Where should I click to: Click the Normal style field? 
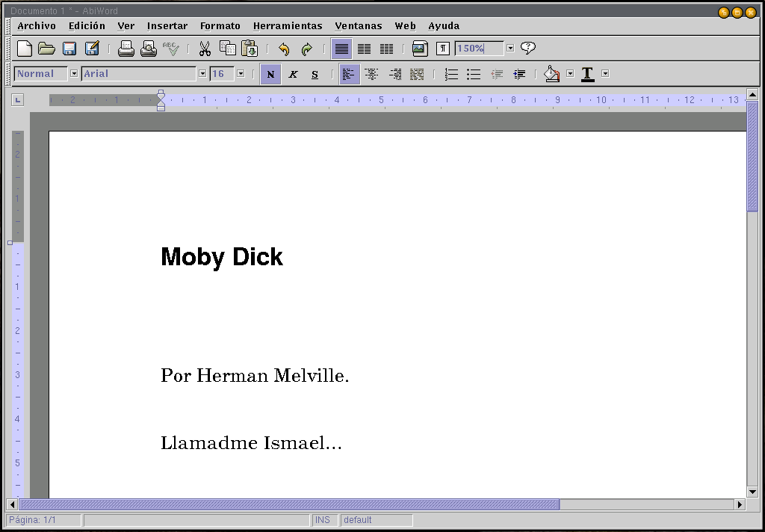coord(40,74)
